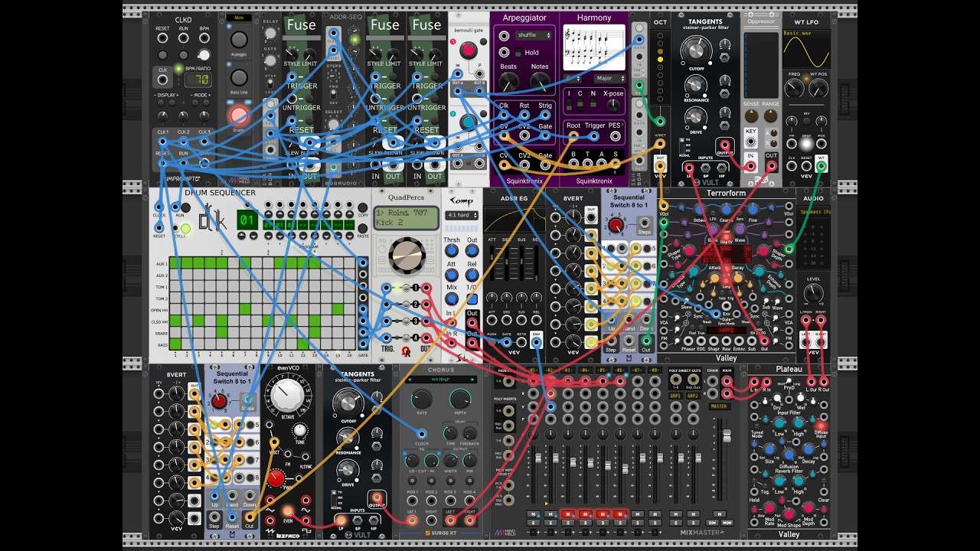980x551 pixels.
Task: Mute track 1 on MixMaster
Action: tap(534, 514)
